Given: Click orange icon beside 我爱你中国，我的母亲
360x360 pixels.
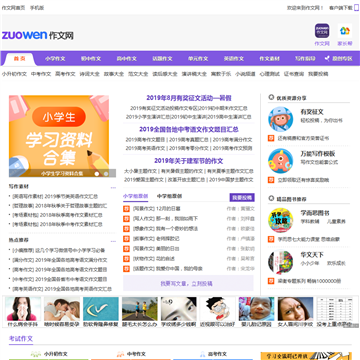Looking at the screenshot, I should click(x=126, y=269).
